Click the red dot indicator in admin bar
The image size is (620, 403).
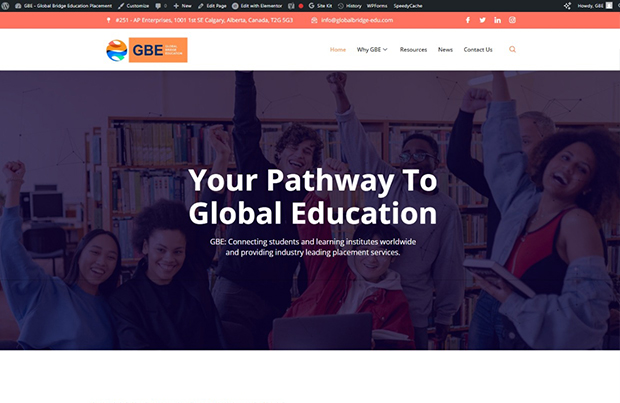[x=301, y=6]
